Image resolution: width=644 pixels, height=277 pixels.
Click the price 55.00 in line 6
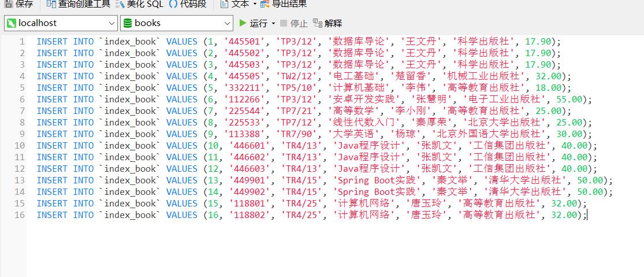pyautogui.click(x=569, y=99)
